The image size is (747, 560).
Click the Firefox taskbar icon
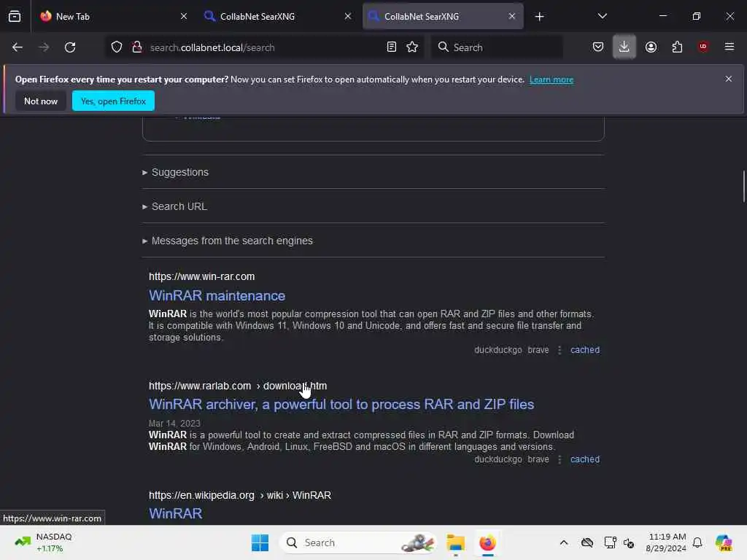tap(487, 542)
